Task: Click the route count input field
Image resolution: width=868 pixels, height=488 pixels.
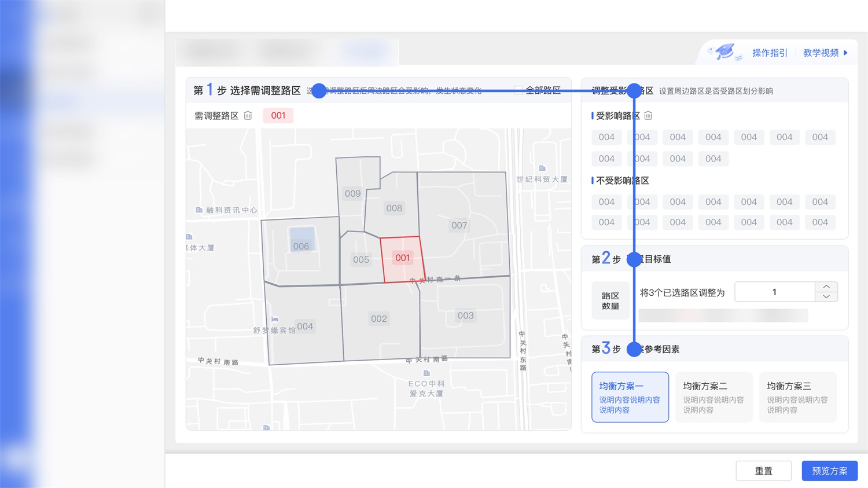Action: (x=775, y=292)
